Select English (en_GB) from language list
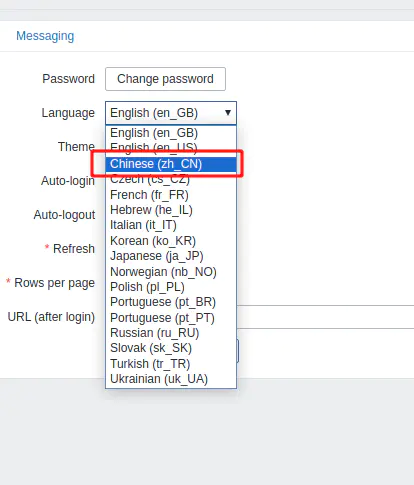The width and height of the screenshot is (414, 485). click(171, 133)
